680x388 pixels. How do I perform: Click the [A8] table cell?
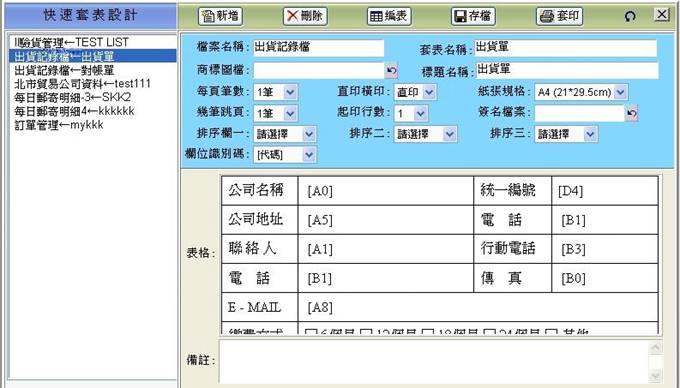pyautogui.click(x=478, y=307)
